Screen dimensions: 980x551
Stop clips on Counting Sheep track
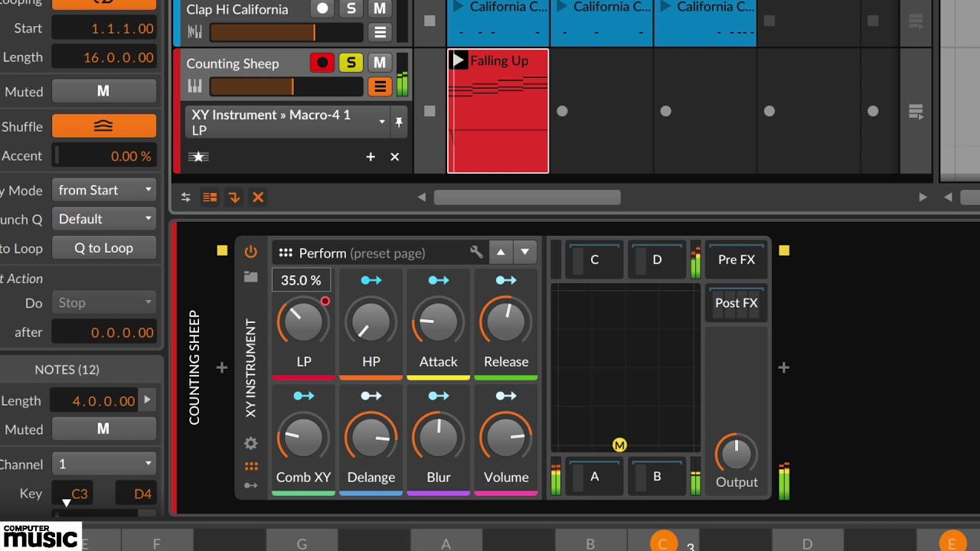pyautogui.click(x=430, y=111)
